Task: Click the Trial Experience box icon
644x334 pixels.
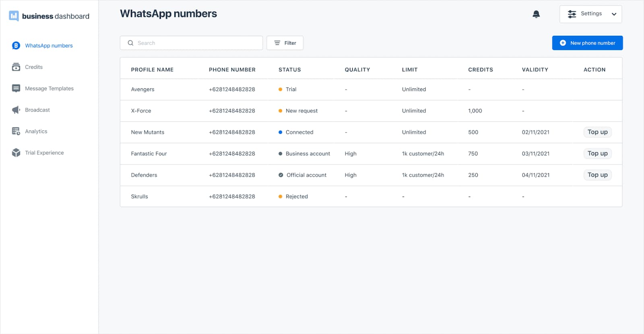Action: click(x=16, y=153)
